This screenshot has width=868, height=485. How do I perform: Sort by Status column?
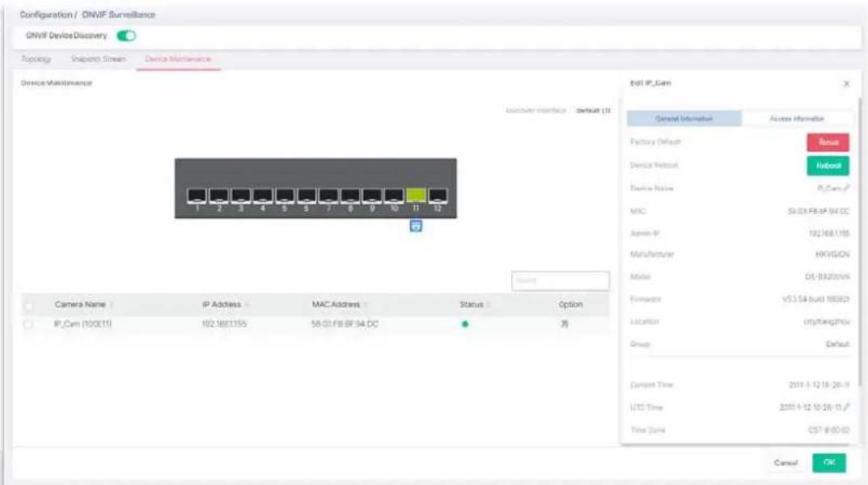tap(475, 305)
